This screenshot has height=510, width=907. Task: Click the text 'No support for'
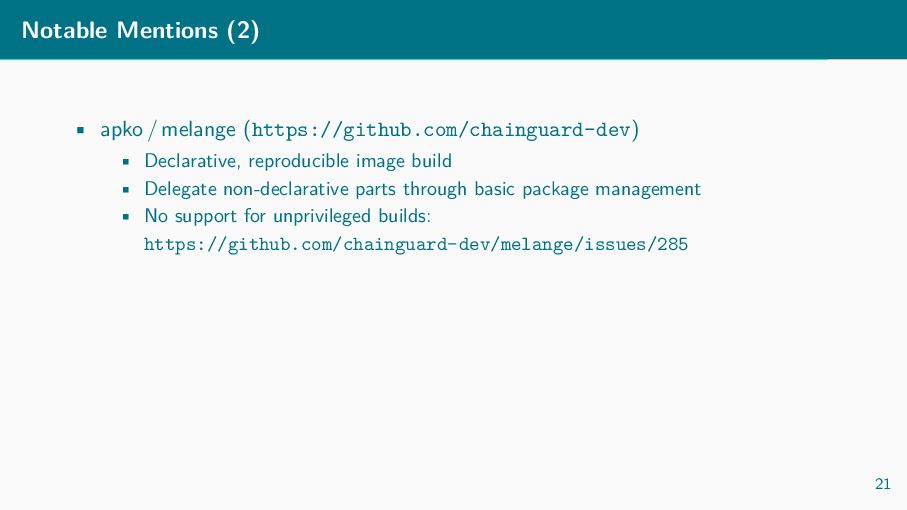tap(205, 216)
